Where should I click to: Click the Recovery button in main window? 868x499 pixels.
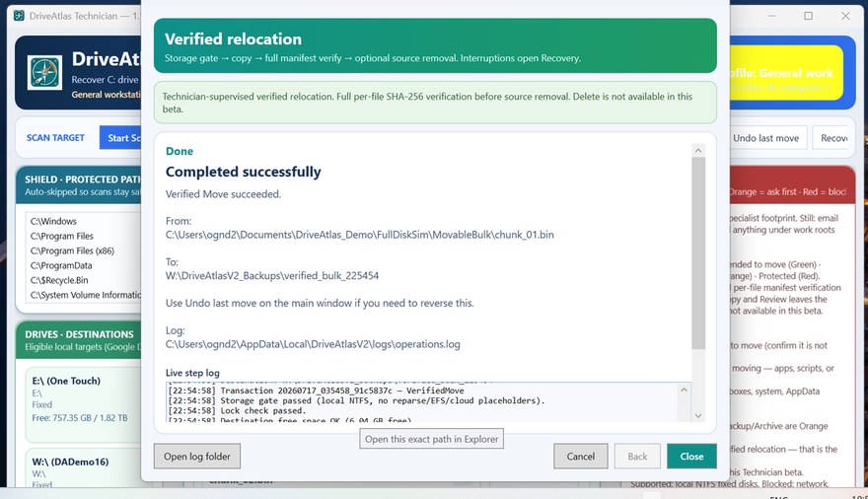[x=832, y=138]
